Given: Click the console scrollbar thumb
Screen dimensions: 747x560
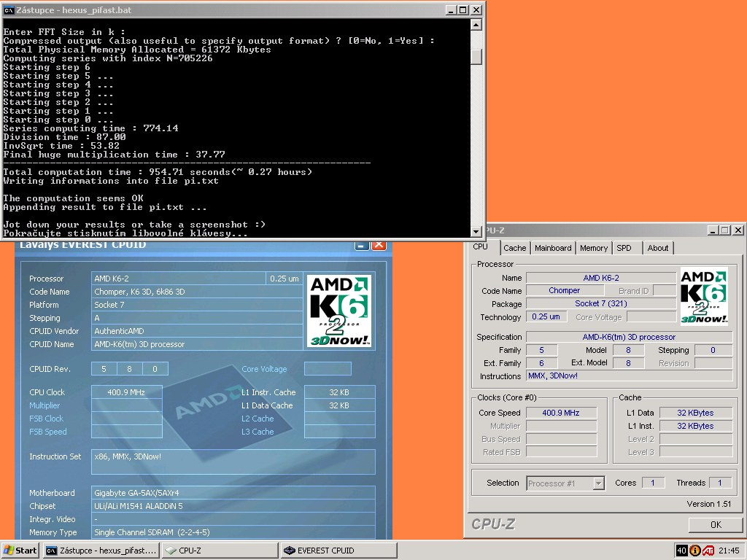Looking at the screenshot, I should pos(476,57).
